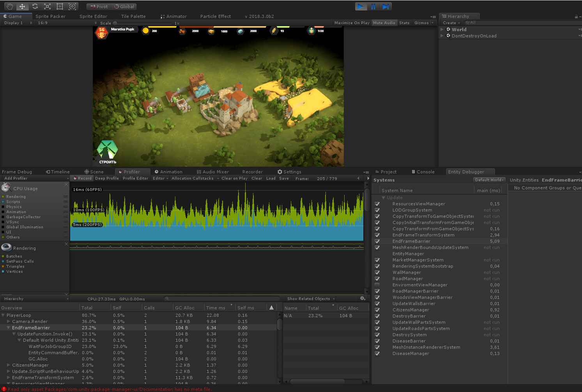Enable Deep Profile in the Profiler
This screenshot has width=582, height=392.
(107, 178)
